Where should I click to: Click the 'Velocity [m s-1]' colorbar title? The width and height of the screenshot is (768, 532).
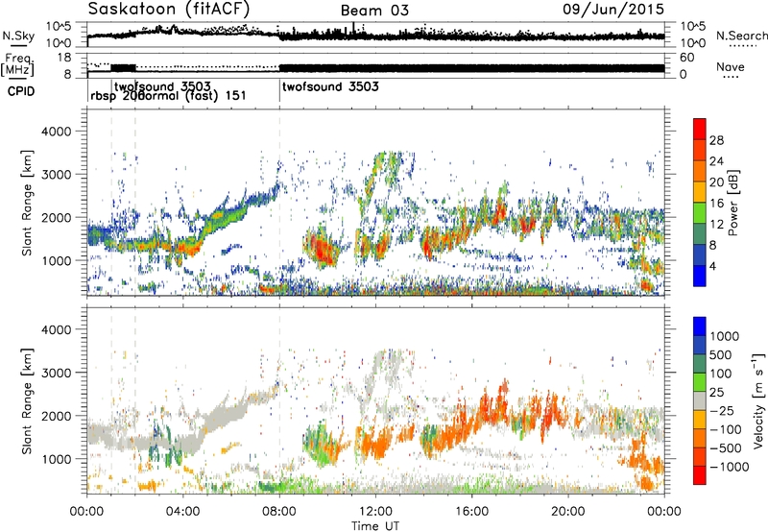click(757, 400)
